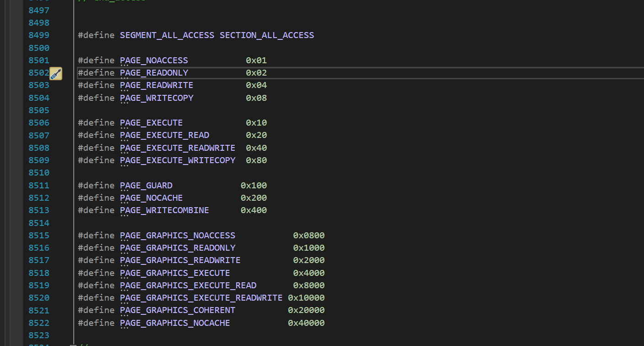Image resolution: width=644 pixels, height=346 pixels.
Task: Click the PAGE_NOCACHE macro on line 8512
Action: (151, 198)
